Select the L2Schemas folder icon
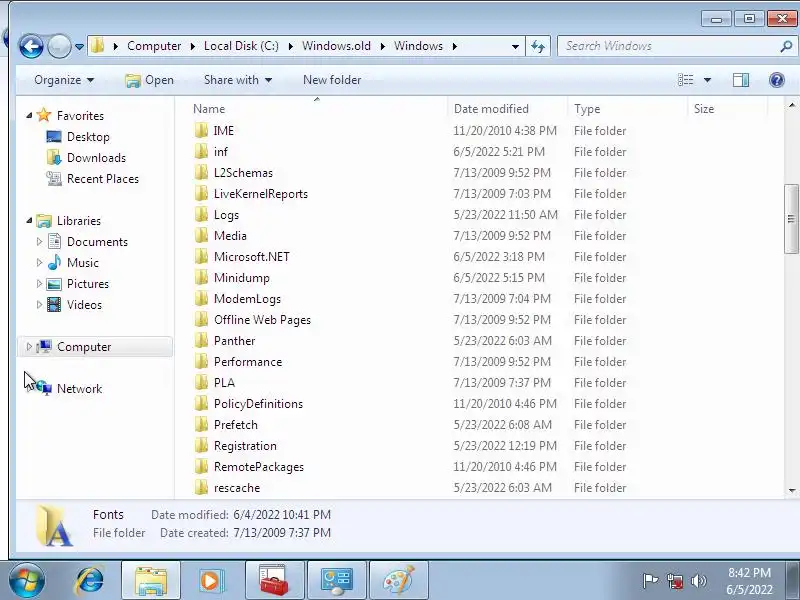The height and width of the screenshot is (600, 800). [x=202, y=172]
